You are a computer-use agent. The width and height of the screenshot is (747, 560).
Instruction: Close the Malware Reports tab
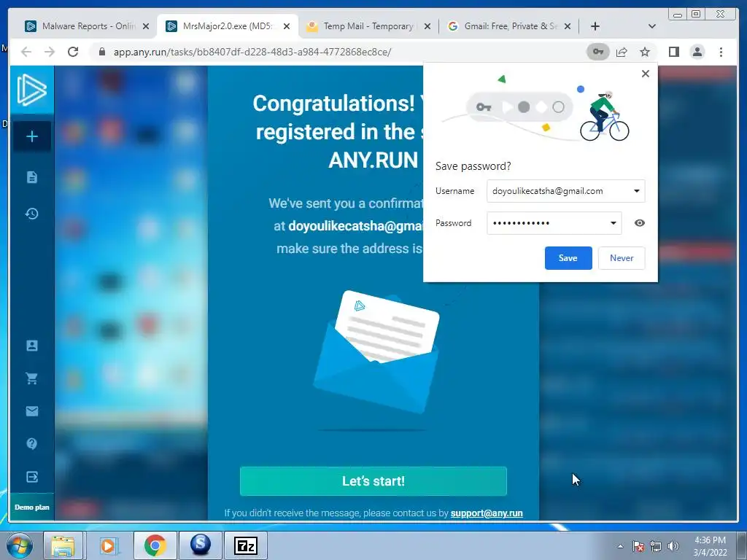click(x=146, y=26)
